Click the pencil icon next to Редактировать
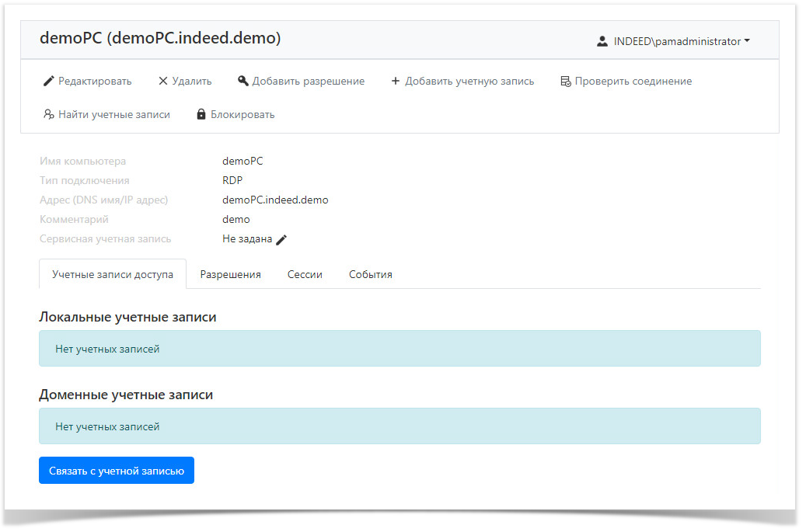806x532 pixels. pyautogui.click(x=48, y=81)
